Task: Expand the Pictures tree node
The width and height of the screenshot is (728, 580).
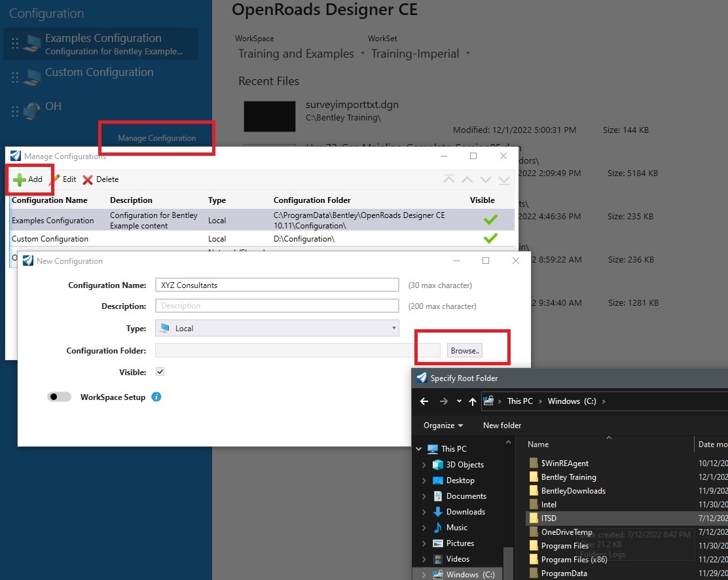Action: 424,543
